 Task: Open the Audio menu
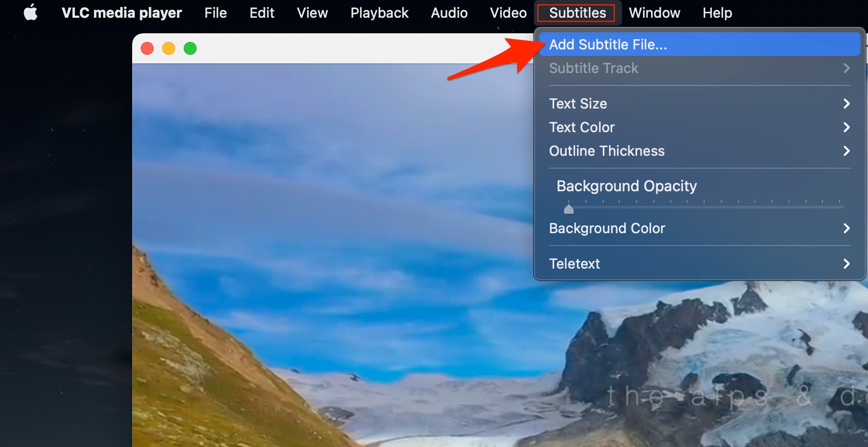point(449,12)
